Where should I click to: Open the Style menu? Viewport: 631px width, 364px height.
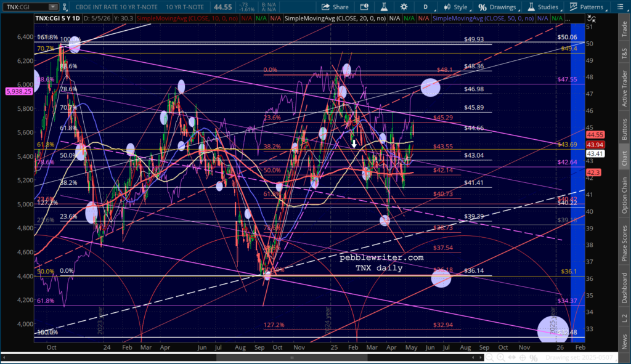(x=457, y=7)
